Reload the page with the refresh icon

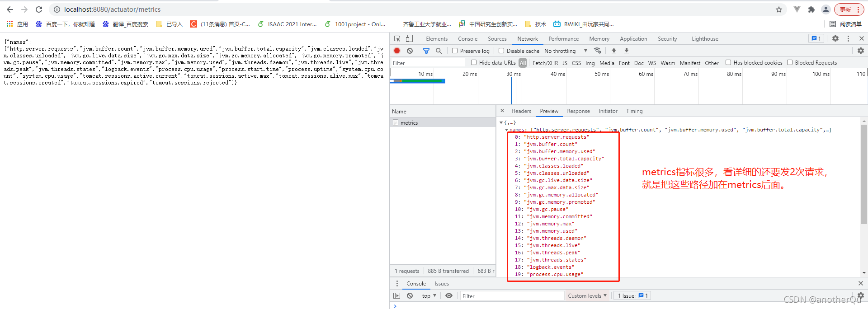coord(39,9)
